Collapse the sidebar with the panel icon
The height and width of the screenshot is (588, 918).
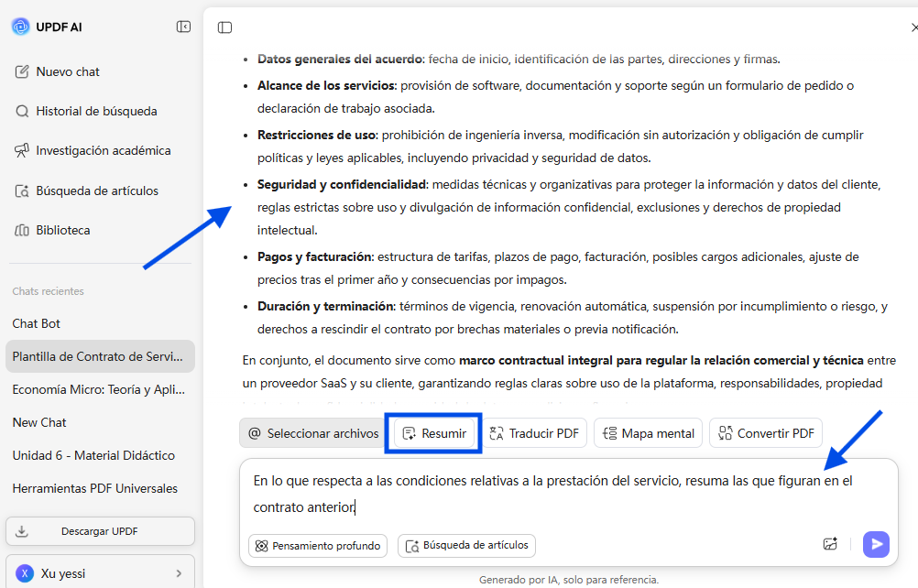pyautogui.click(x=183, y=27)
